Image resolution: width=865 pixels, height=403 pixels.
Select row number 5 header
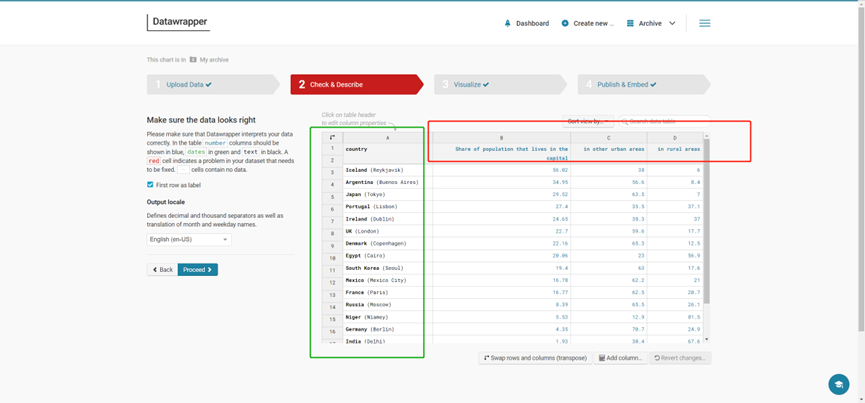(332, 197)
